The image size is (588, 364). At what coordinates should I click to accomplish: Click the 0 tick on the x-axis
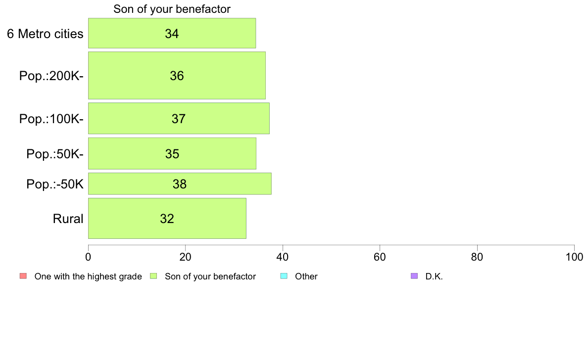[x=88, y=257]
